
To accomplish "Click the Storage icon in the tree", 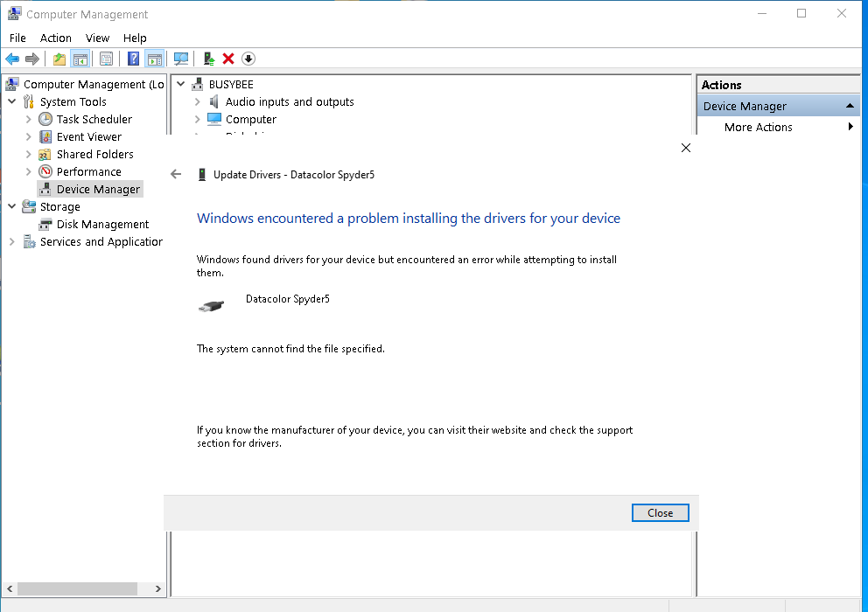I will (29, 206).
